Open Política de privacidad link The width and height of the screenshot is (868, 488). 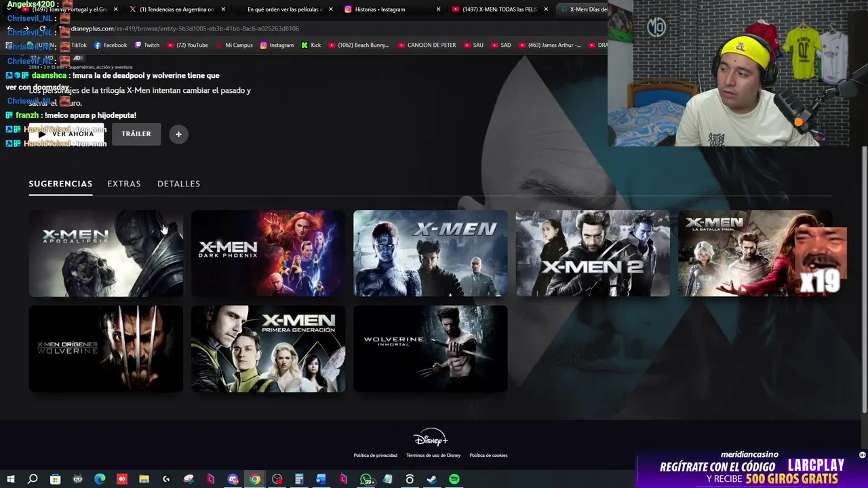coord(375,455)
